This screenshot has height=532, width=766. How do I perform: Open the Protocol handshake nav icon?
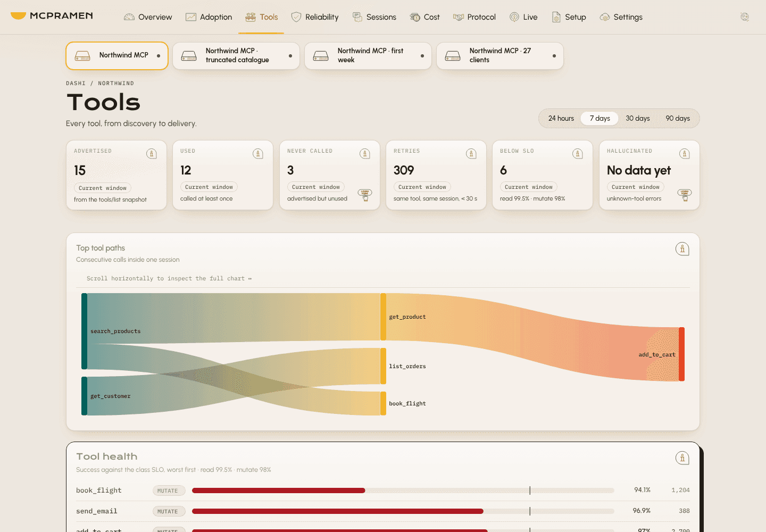pos(459,17)
